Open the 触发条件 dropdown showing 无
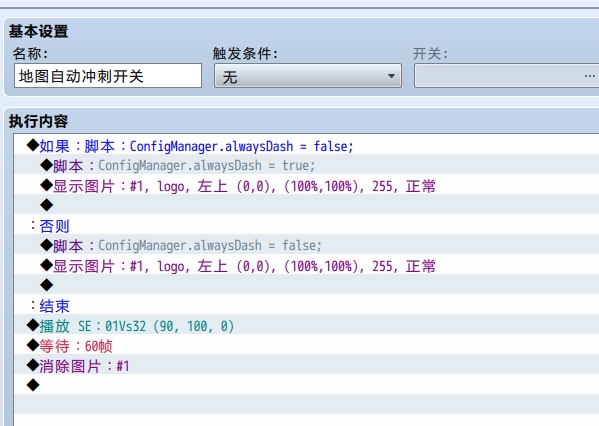 (x=308, y=76)
